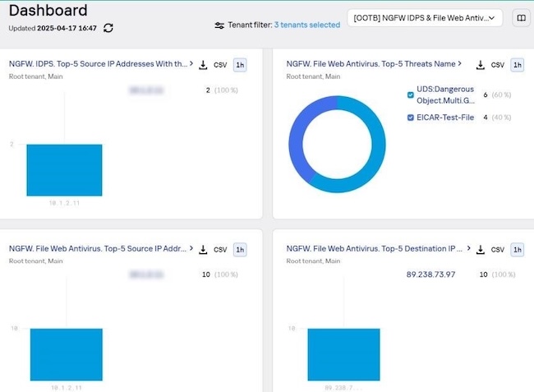
Task: Change 1h period on IDPS Source IP widget
Action: click(x=240, y=65)
